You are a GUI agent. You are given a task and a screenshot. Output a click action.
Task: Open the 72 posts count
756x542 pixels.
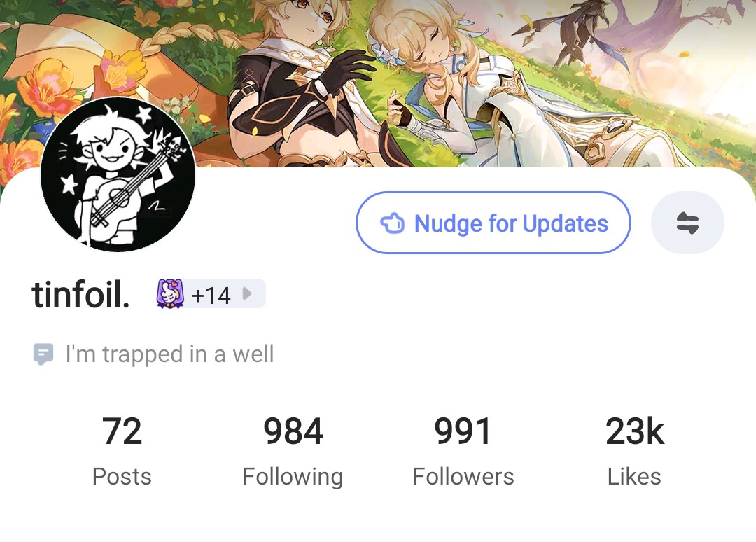122,431
